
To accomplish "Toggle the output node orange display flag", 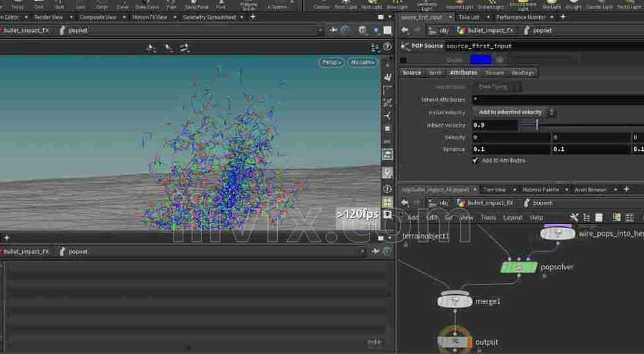I will point(470,342).
